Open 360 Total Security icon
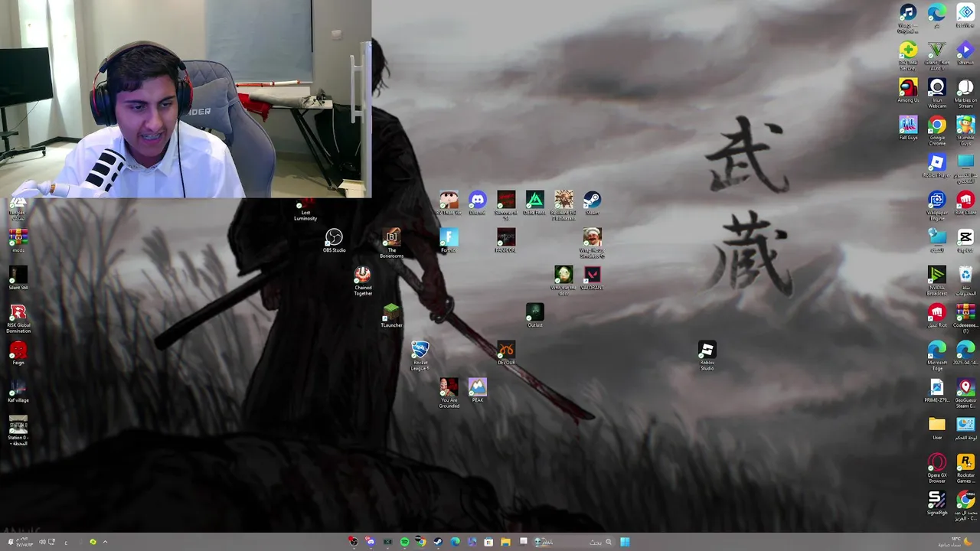This screenshot has height=551, width=980. [x=908, y=56]
